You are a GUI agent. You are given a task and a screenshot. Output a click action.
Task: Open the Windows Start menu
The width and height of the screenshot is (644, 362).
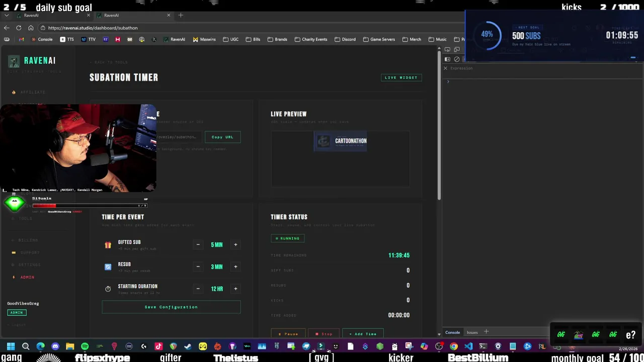[x=11, y=346]
